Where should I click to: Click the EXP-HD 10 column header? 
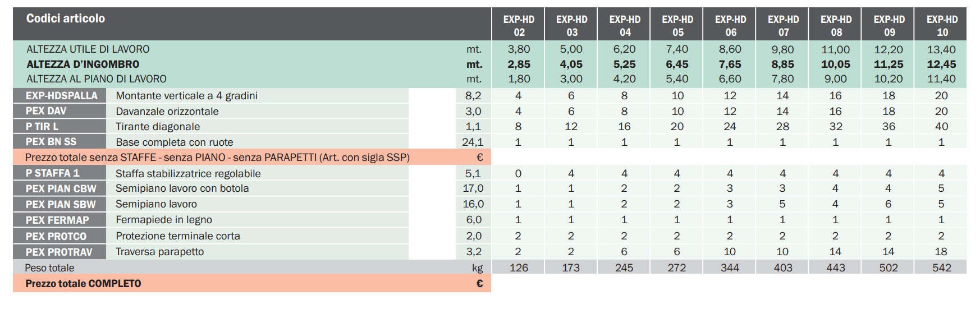point(942,26)
